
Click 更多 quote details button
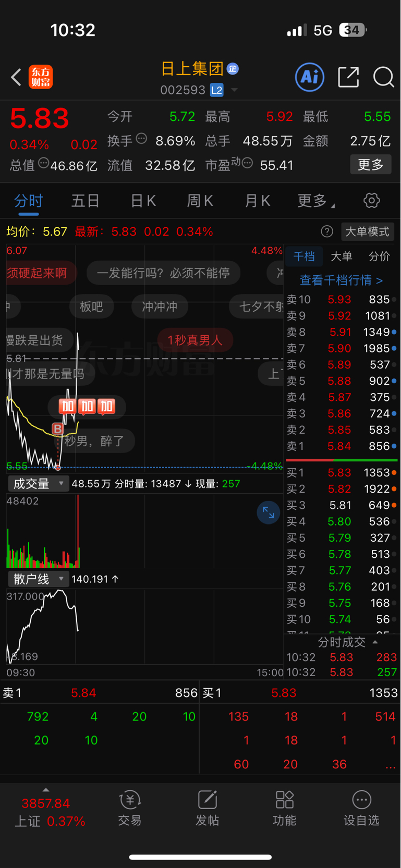371,165
